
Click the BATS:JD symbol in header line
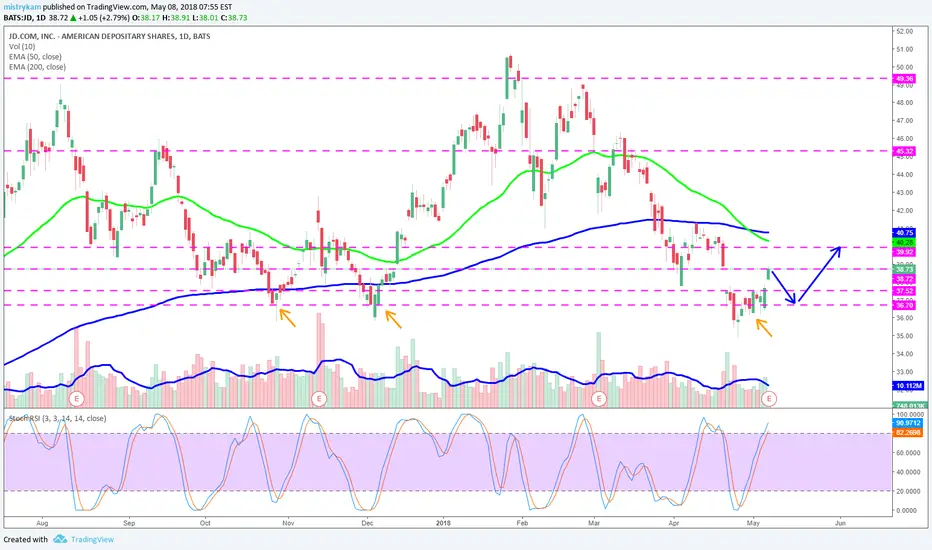point(17,18)
